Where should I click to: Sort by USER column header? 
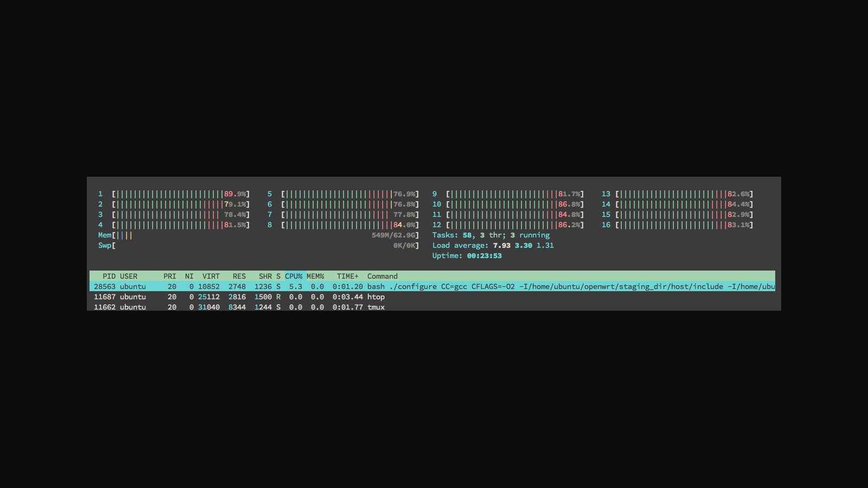129,276
